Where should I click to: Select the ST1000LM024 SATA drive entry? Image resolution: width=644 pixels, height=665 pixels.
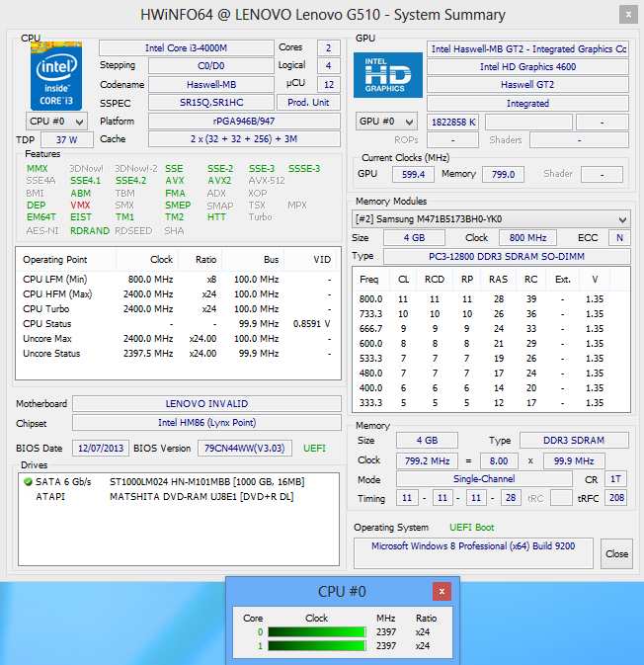(x=179, y=482)
